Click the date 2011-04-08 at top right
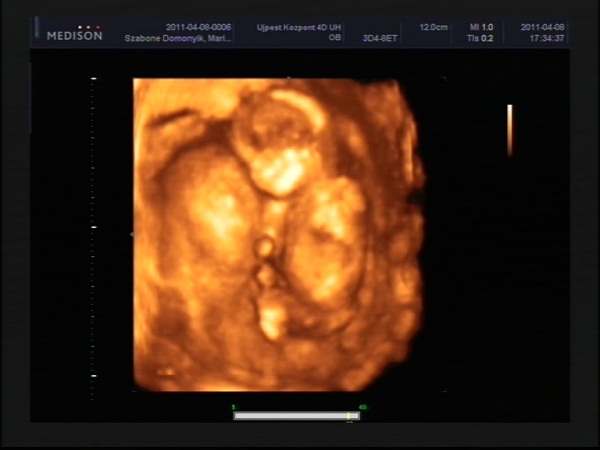 [543, 28]
